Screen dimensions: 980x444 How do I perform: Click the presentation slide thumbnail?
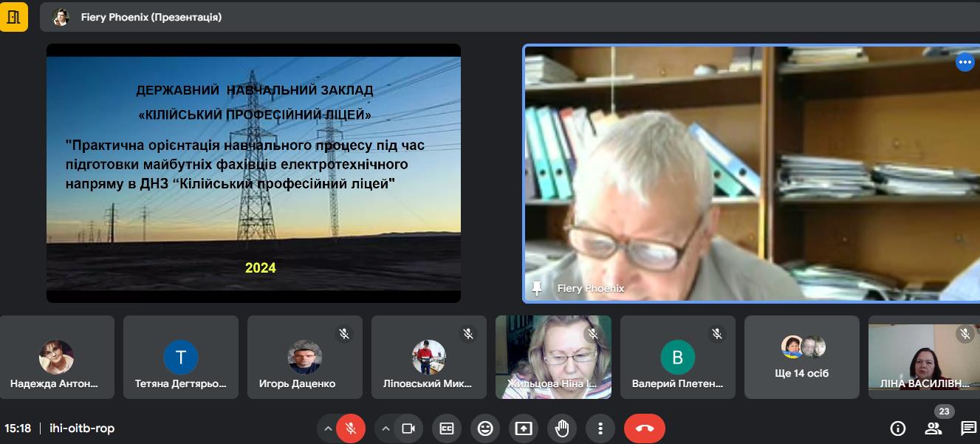pos(253,173)
